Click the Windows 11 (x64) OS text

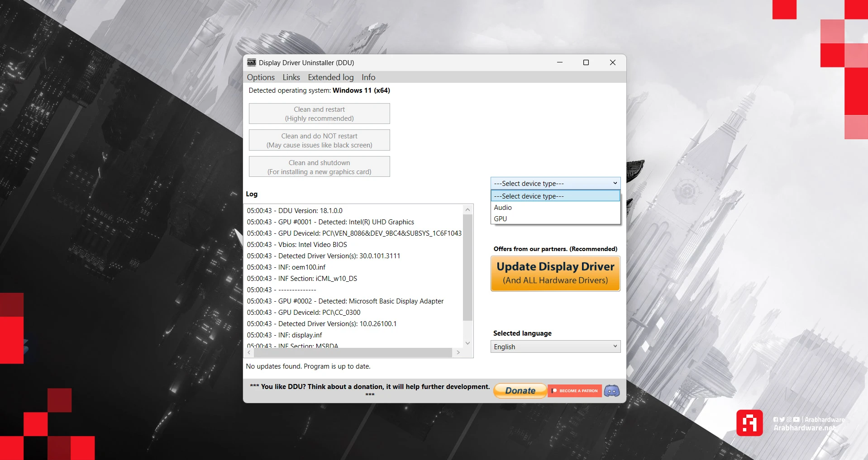click(361, 90)
